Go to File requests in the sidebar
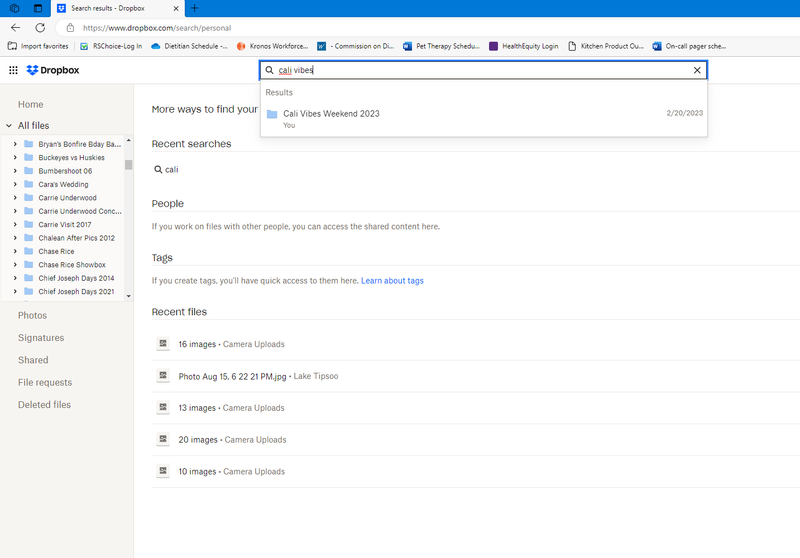 click(44, 383)
